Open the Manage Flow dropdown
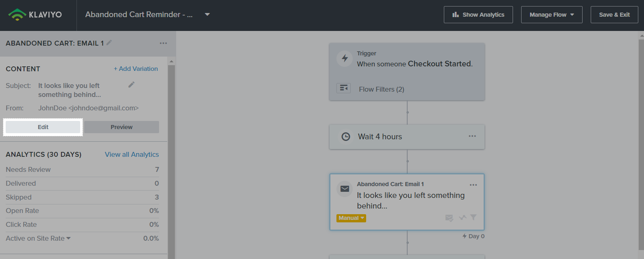Viewport: 644px width, 259px height. 552,15
